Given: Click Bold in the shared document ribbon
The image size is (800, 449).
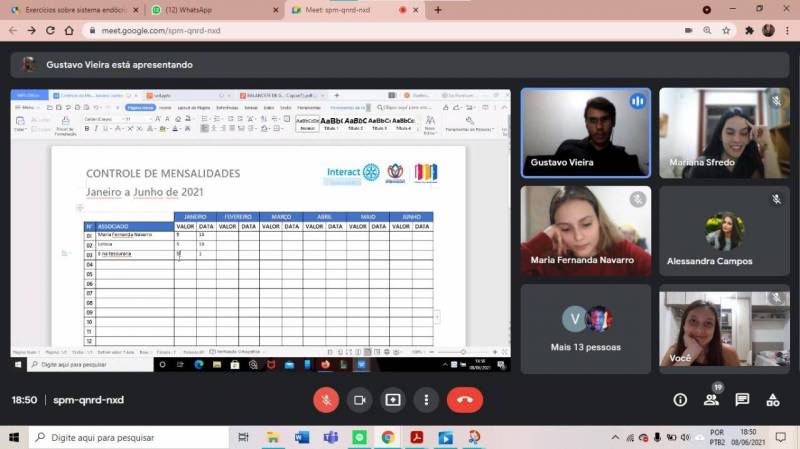Looking at the screenshot, I should [87, 129].
